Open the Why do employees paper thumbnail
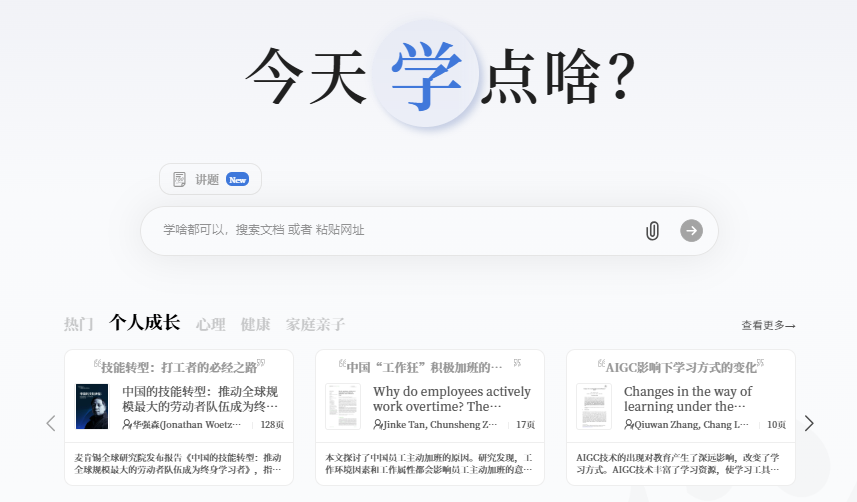This screenshot has height=502, width=857. click(x=343, y=406)
